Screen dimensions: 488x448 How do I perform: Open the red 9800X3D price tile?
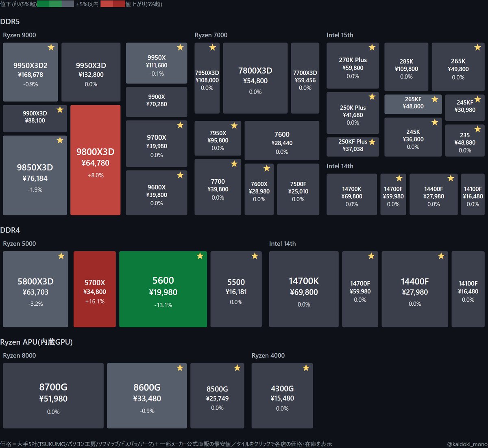pos(95,160)
